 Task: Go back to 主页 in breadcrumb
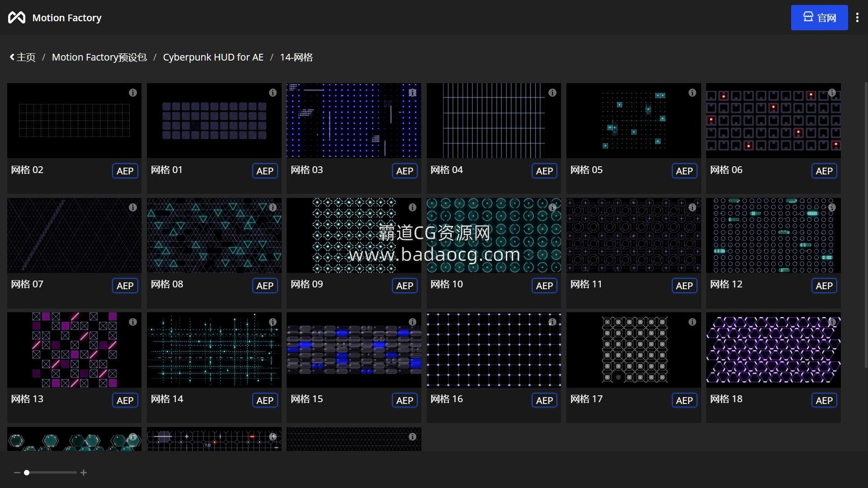23,57
